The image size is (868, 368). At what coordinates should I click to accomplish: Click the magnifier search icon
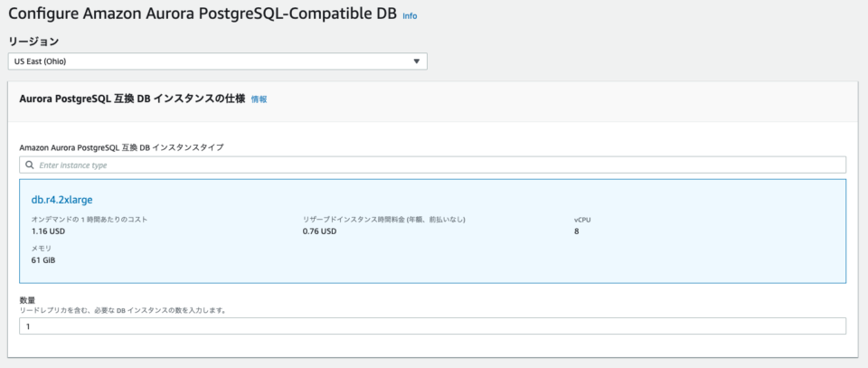pyautogui.click(x=30, y=165)
